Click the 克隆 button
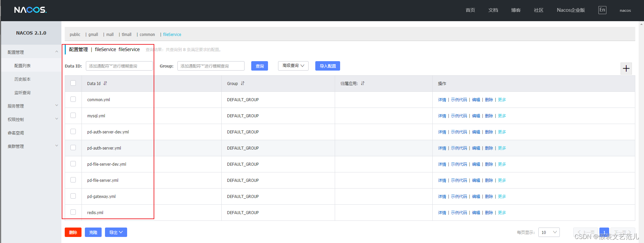644x243 pixels. point(93,232)
